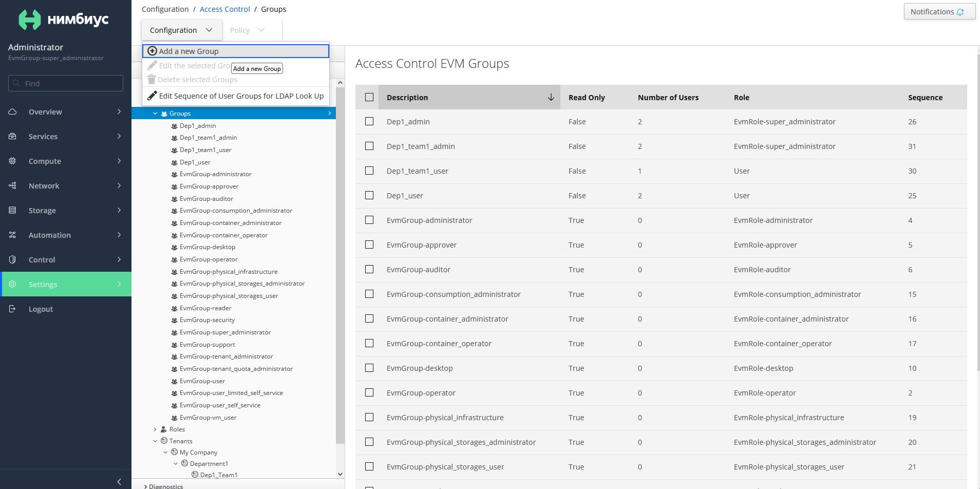
Task: Click the Overview cloud icon in sidebar
Action: (x=12, y=111)
